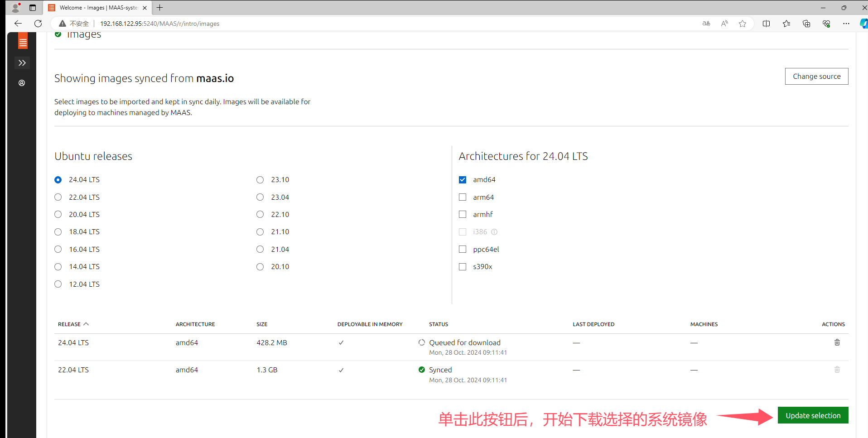Uncheck the amd64 architecture

[x=462, y=179]
